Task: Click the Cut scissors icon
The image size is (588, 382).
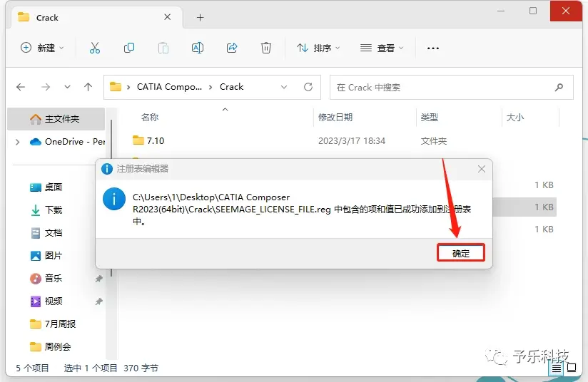Action: point(94,48)
